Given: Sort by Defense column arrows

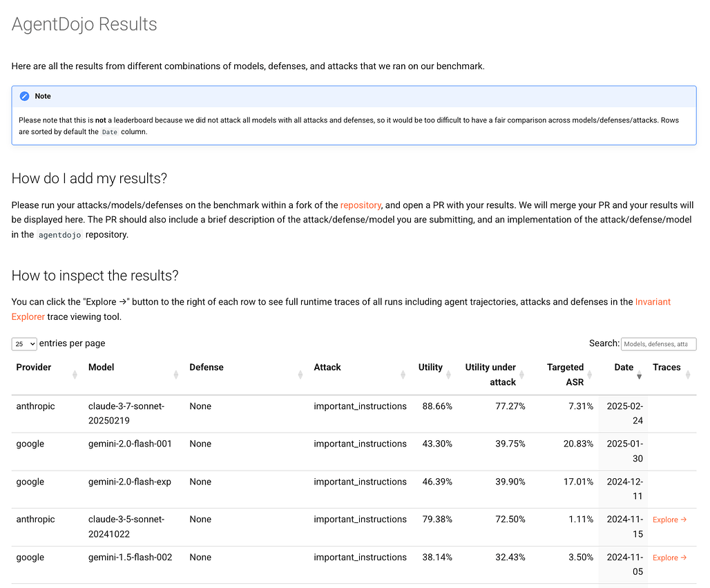Looking at the screenshot, I should point(300,374).
